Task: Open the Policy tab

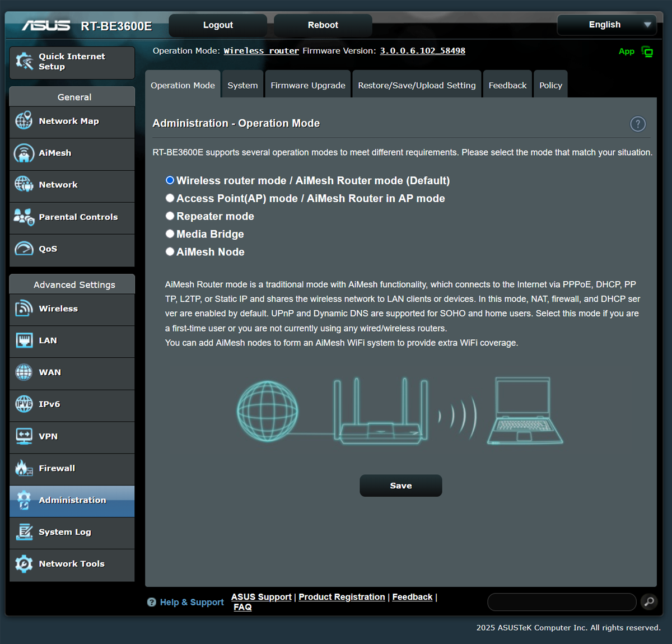Action: (550, 85)
